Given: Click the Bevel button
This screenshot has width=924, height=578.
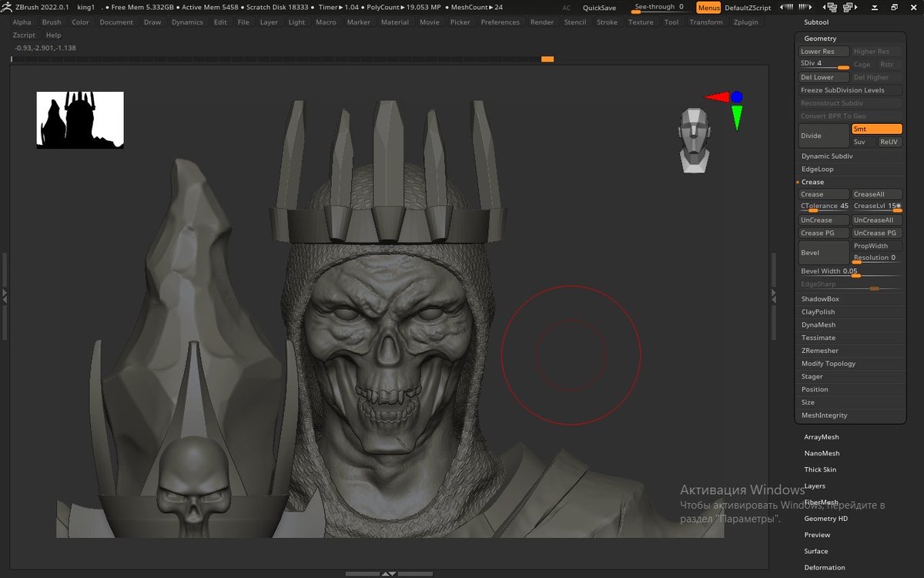Looking at the screenshot, I should [824, 253].
